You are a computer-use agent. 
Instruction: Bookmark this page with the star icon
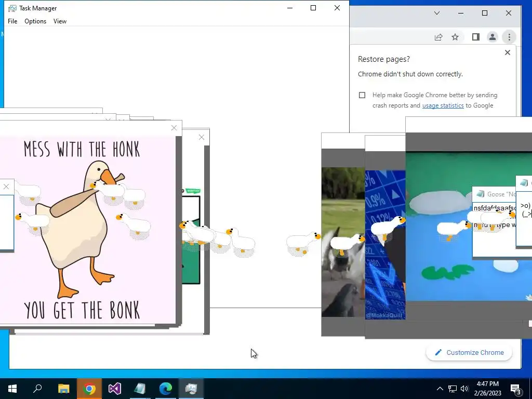[455, 37]
